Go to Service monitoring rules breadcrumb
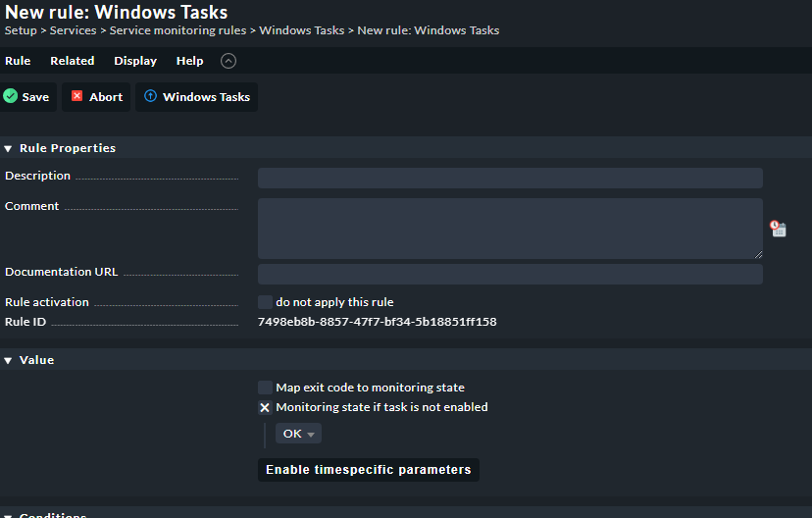812x518 pixels. click(178, 30)
